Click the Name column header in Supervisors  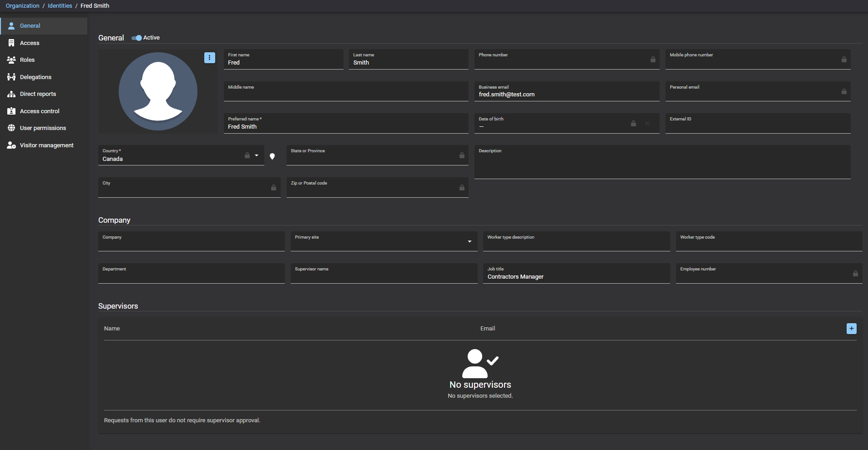(x=112, y=329)
